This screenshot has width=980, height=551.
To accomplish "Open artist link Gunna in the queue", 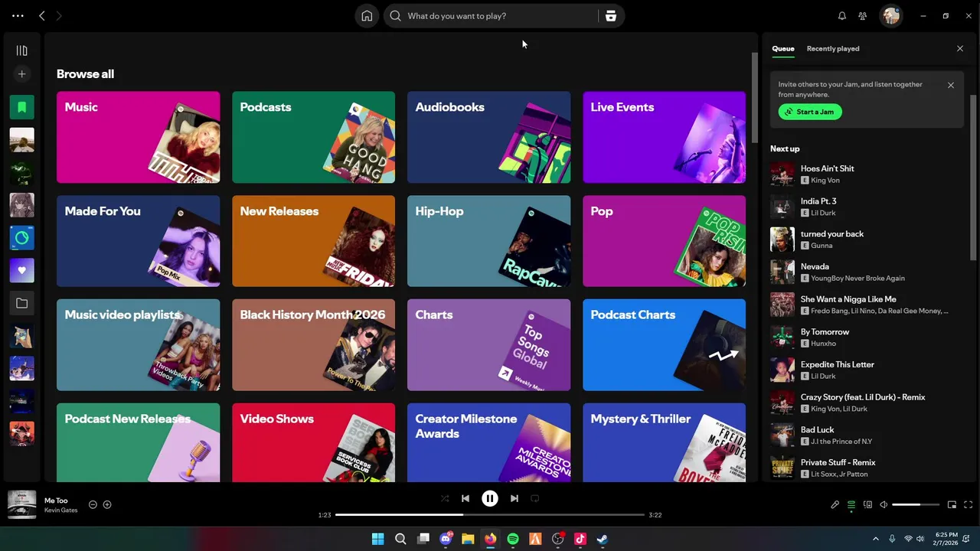I will pyautogui.click(x=822, y=246).
